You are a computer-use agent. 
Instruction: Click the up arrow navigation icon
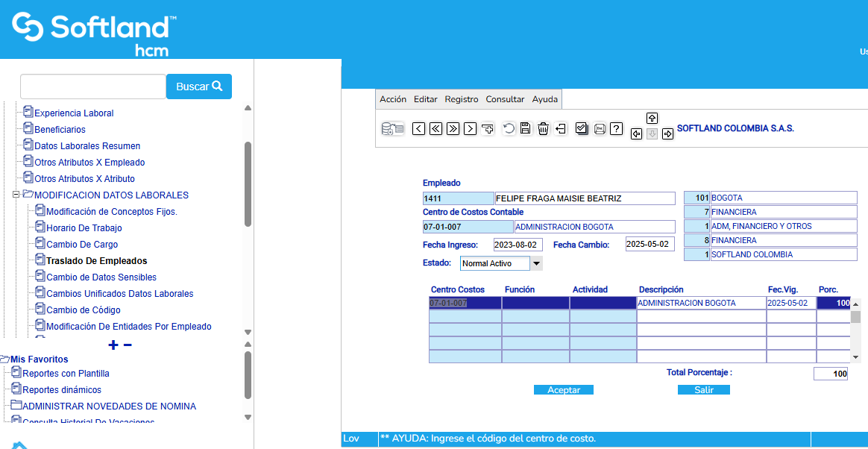(652, 119)
